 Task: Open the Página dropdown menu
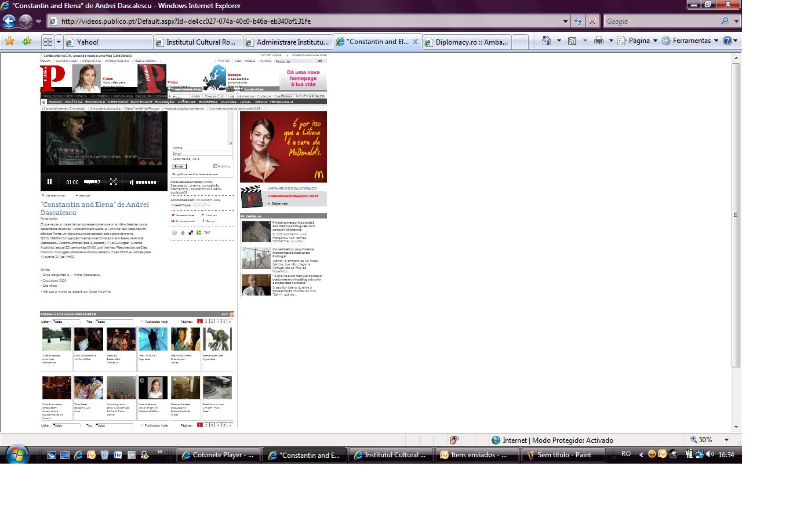pyautogui.click(x=639, y=41)
